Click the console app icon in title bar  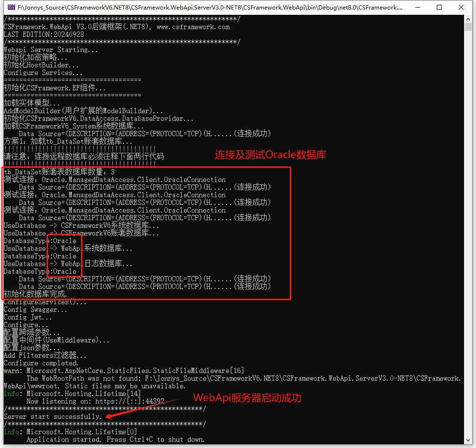click(x=11, y=7)
